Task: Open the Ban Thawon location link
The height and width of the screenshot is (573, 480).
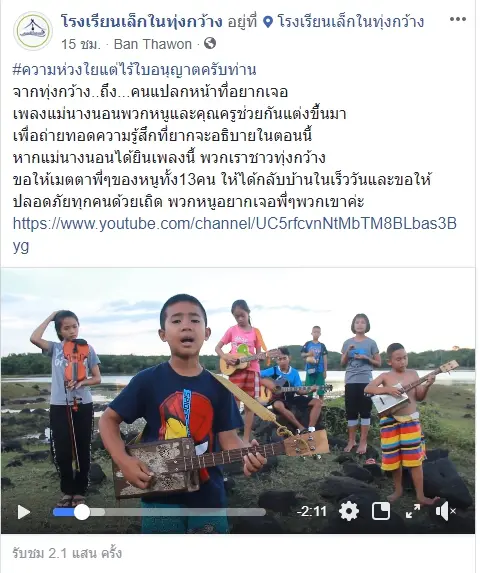Action: 153,44
